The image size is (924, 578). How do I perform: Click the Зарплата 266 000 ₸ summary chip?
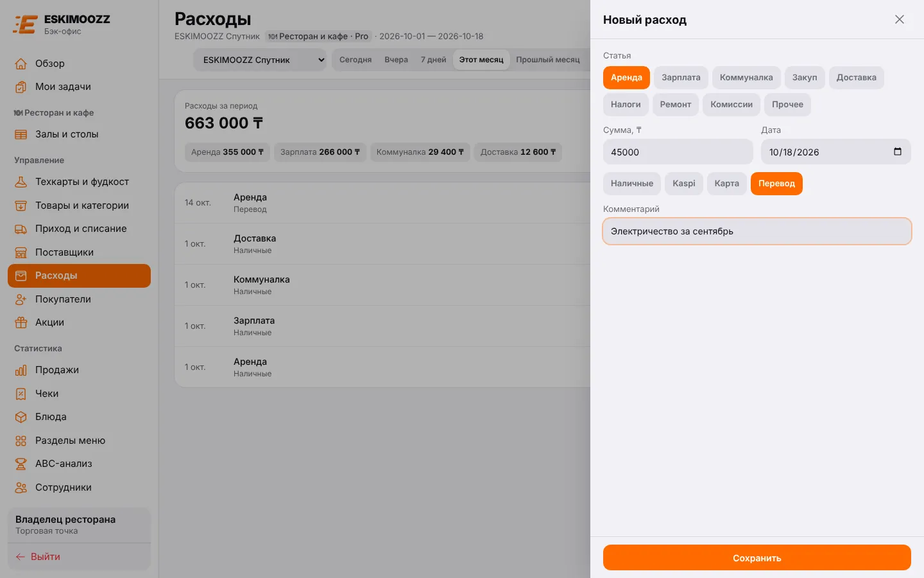pos(320,152)
